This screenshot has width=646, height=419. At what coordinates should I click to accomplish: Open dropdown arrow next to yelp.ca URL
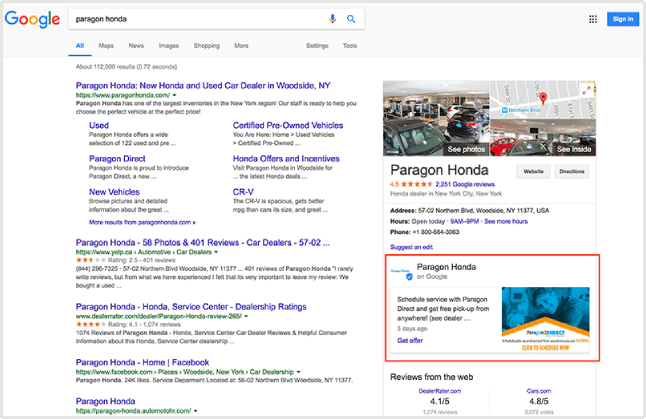click(216, 252)
